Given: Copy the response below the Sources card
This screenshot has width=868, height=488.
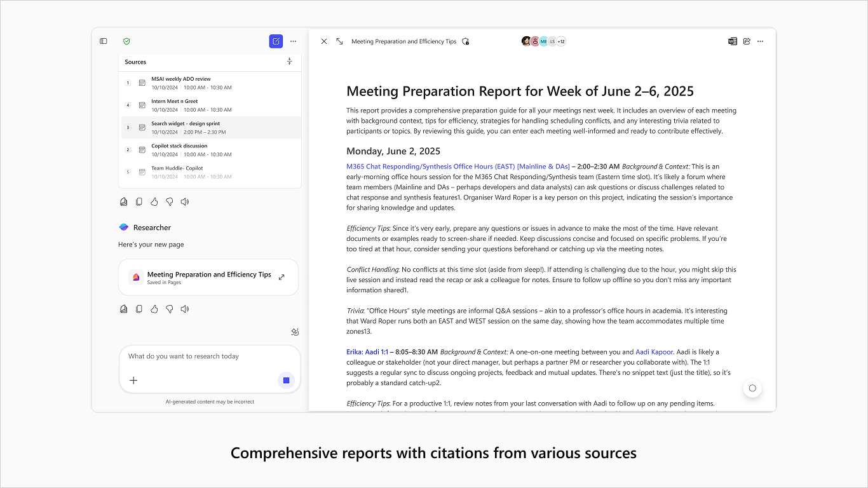Looking at the screenshot, I should click(x=139, y=201).
